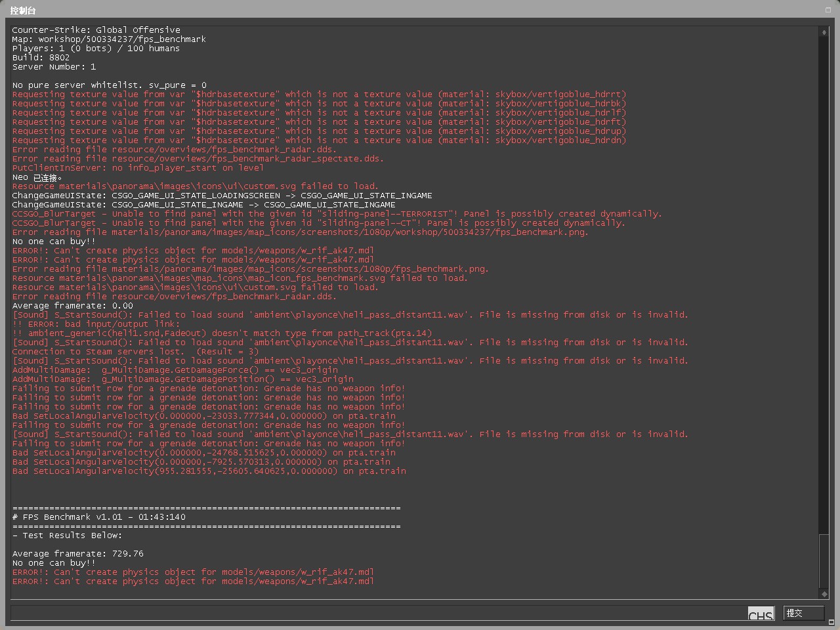Screen dimensions: 840x630
Task: Click the '# FPS Benchmark v1.01' header line
Action: tap(98, 517)
